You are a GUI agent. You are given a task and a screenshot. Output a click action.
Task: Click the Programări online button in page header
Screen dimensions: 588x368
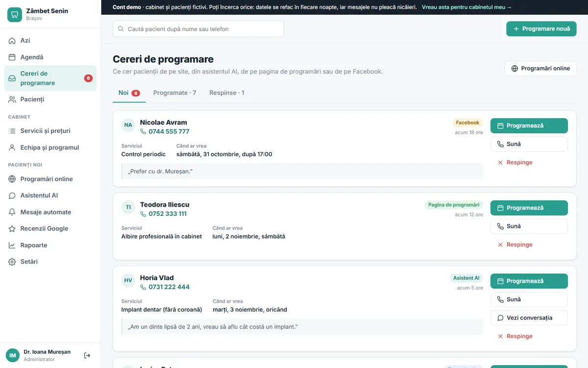(540, 69)
